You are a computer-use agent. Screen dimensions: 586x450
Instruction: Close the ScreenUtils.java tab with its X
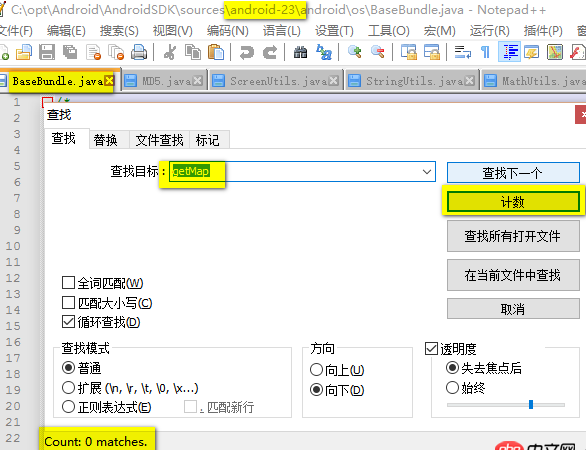(x=334, y=80)
